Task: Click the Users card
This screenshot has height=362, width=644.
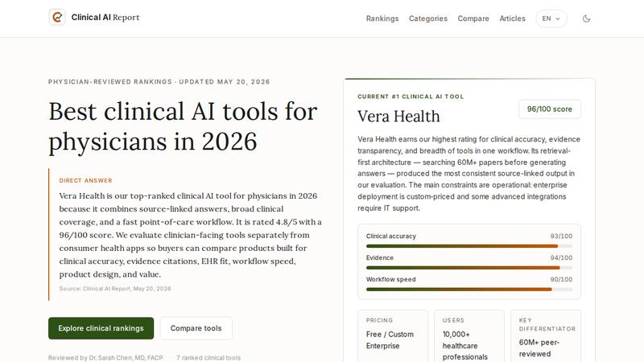Action: [x=469, y=335]
